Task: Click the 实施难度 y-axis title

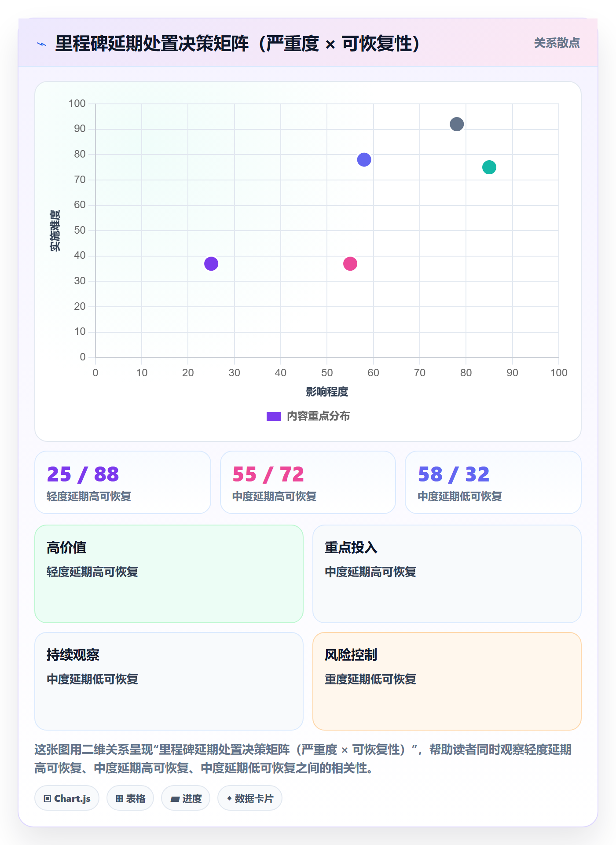Action: point(55,231)
